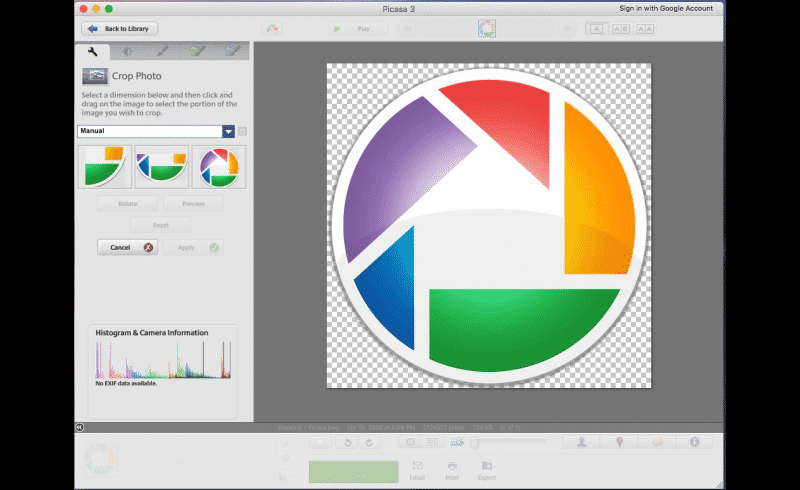Open the Places map pin panel
This screenshot has width=800, height=490.
619,442
